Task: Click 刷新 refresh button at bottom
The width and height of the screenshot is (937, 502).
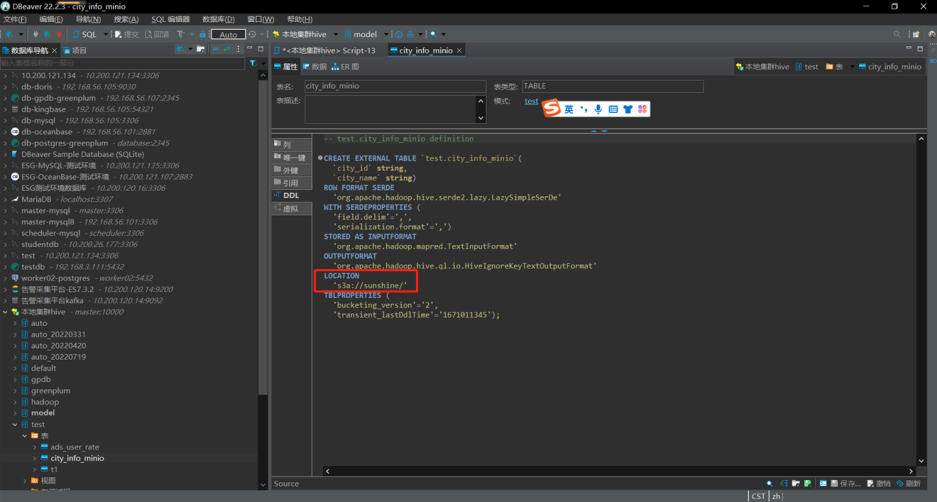Action: pyautogui.click(x=908, y=483)
